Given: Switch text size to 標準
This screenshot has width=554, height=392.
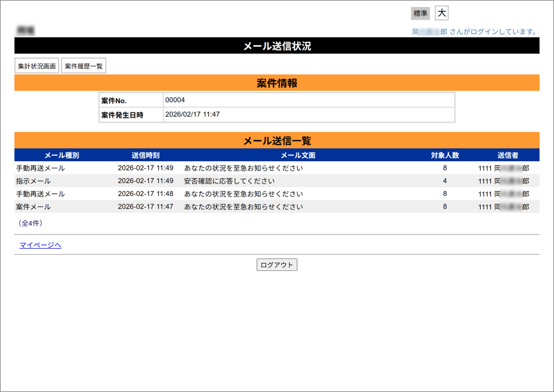Looking at the screenshot, I should pos(420,14).
